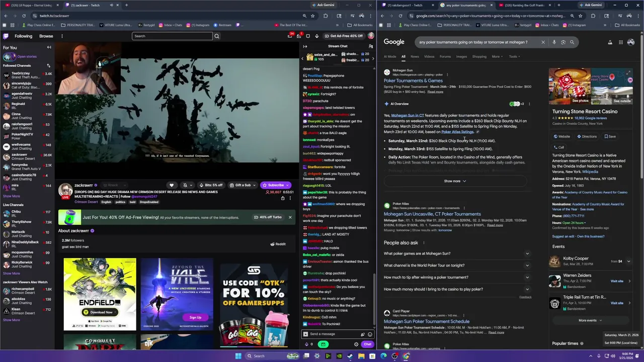Click the Twitch search magnifier button
Viewport: 644px width, 362px height.
[217, 36]
